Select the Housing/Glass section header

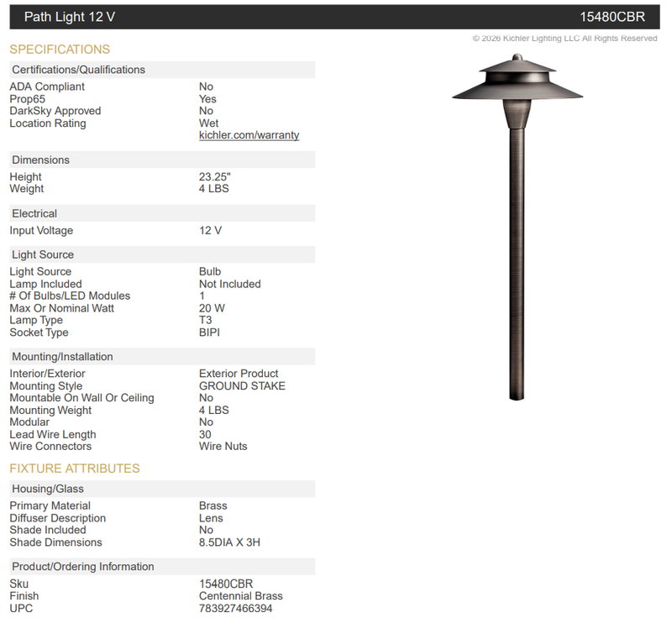tap(162, 489)
